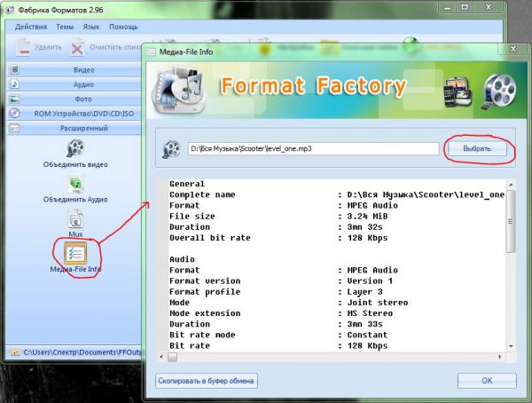Screen dimensions: 532x403
Task: Click the 'Mode extension' MS Stereo line
Action: (281, 313)
